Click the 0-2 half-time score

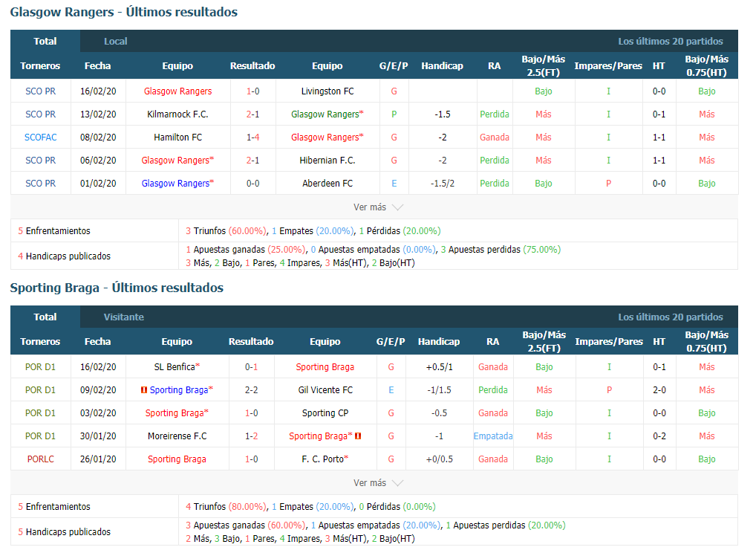(659, 436)
